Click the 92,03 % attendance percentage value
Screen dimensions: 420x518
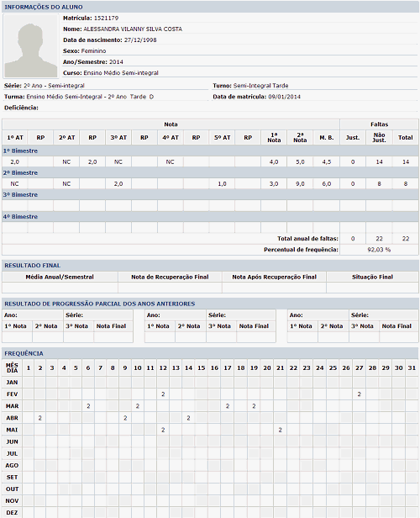[x=379, y=250]
